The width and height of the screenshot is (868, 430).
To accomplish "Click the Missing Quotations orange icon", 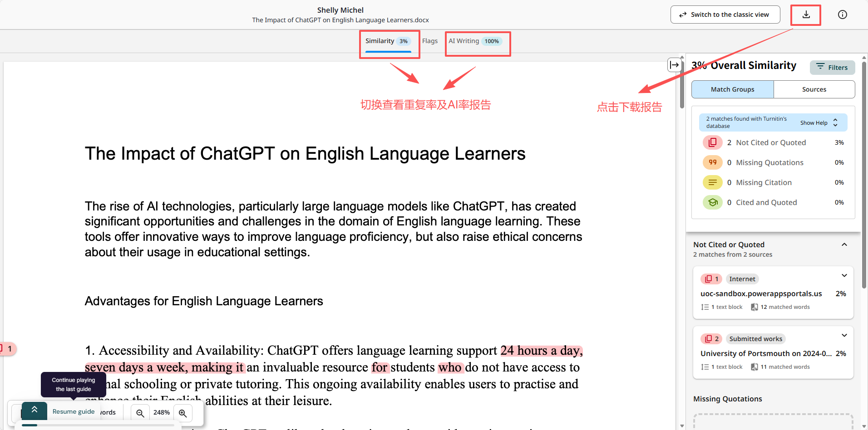I will click(712, 162).
